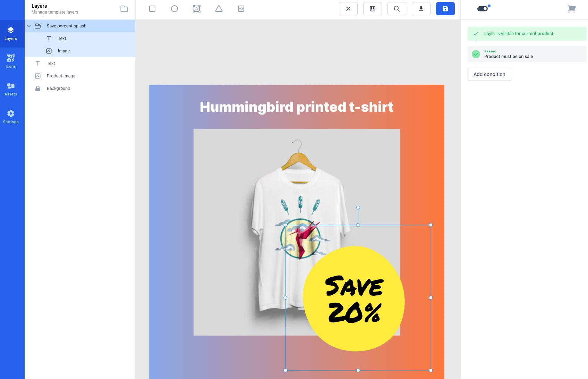
Task: Select the Triangle shape tool
Action: point(219,9)
